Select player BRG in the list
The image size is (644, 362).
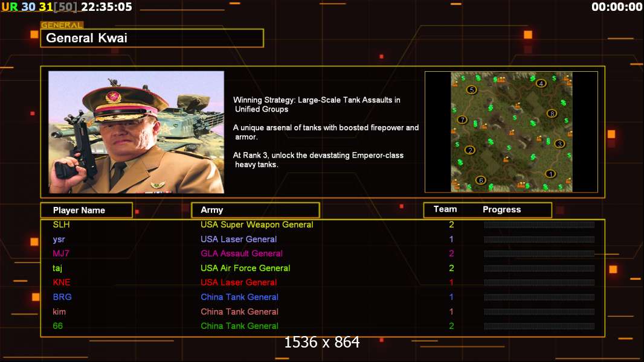coord(62,297)
